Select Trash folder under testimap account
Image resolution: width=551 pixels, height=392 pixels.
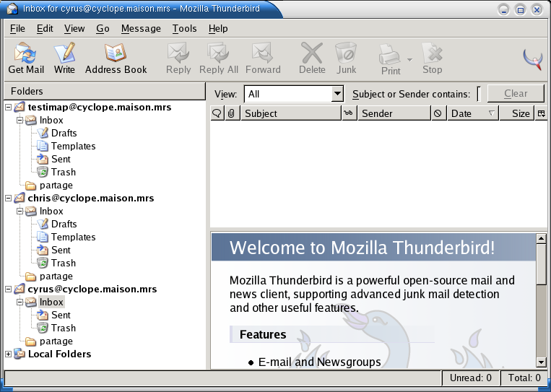click(64, 172)
